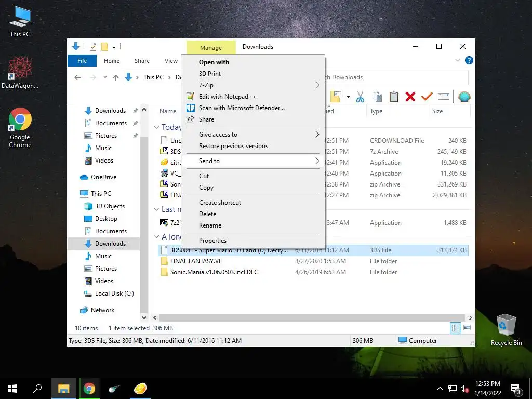Open Recent locations dropdown arrow
This screenshot has height=399, width=532.
105,77
